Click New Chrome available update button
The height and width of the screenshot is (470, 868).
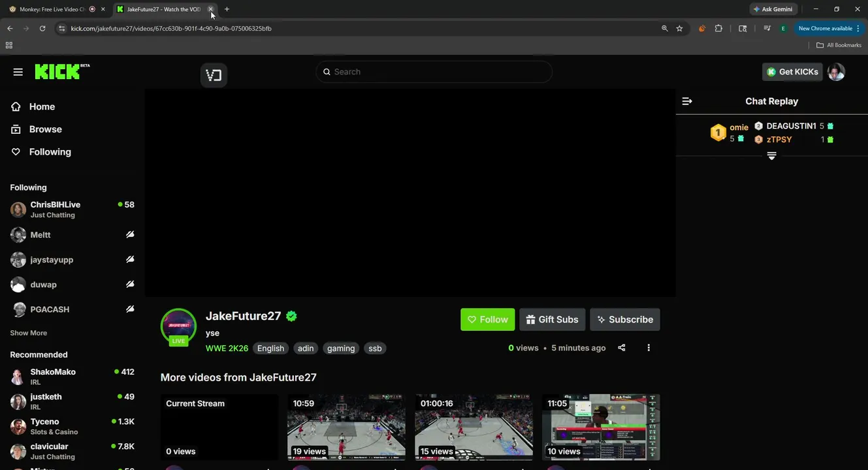tap(829, 29)
